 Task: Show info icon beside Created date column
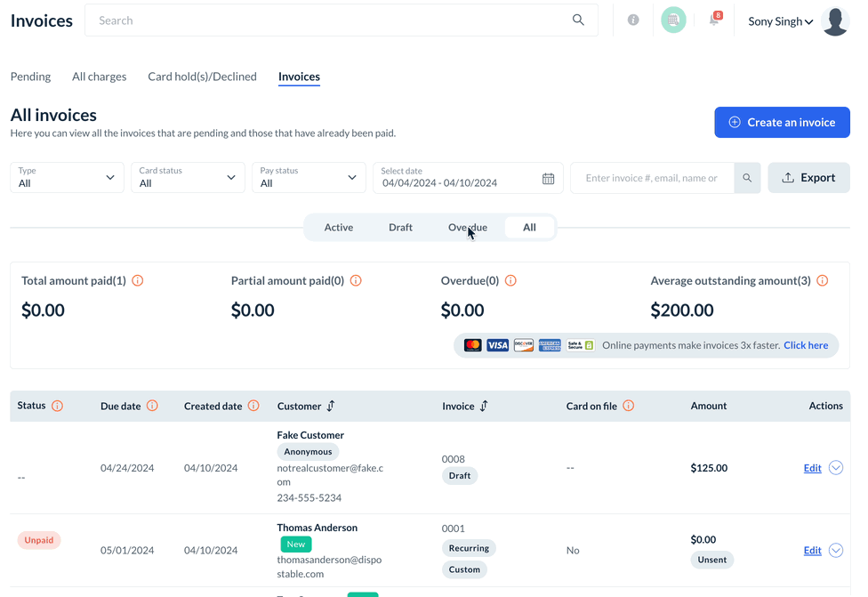click(x=253, y=406)
